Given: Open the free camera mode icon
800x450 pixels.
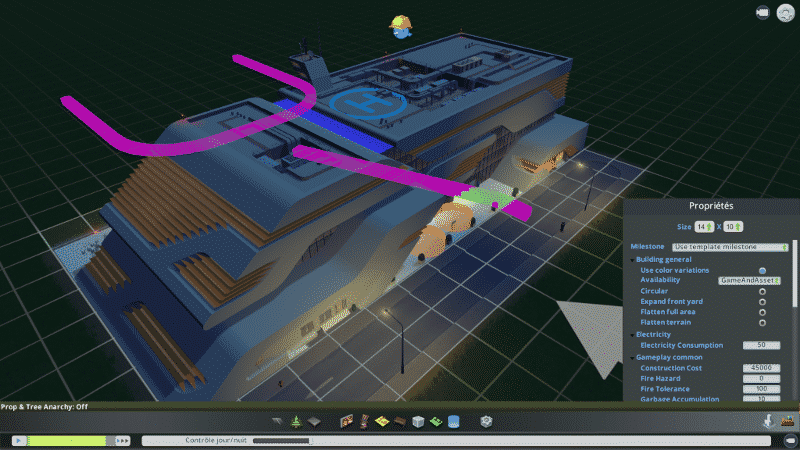Looking at the screenshot, I should 763,13.
